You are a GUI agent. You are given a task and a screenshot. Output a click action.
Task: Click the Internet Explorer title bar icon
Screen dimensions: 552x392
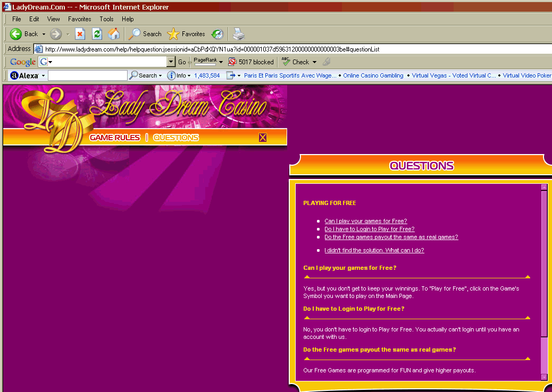(7, 7)
